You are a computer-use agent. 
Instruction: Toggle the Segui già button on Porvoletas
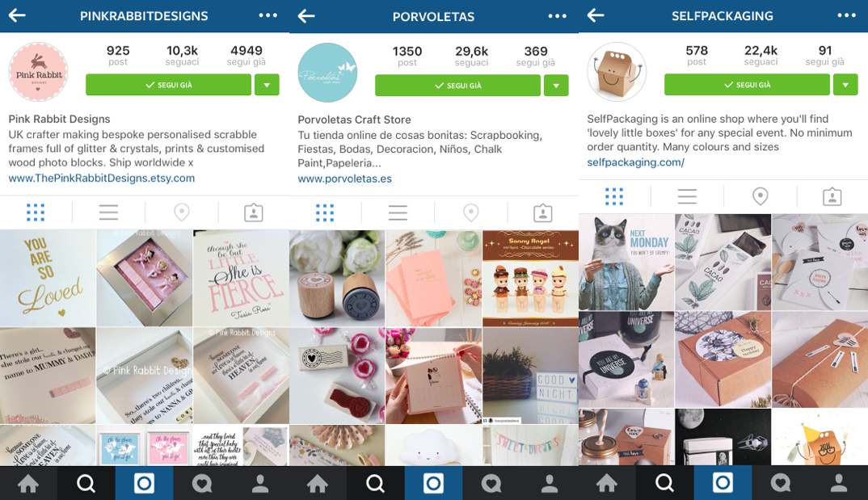[x=457, y=86]
